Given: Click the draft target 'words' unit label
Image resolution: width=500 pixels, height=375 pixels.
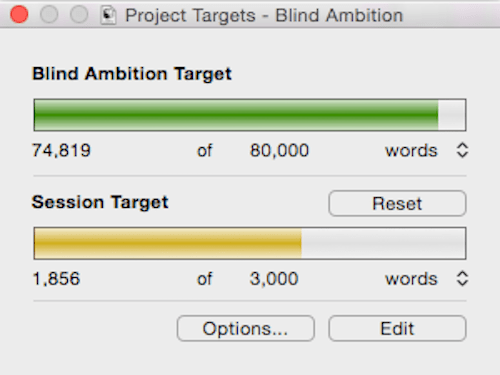Looking at the screenshot, I should tap(411, 151).
